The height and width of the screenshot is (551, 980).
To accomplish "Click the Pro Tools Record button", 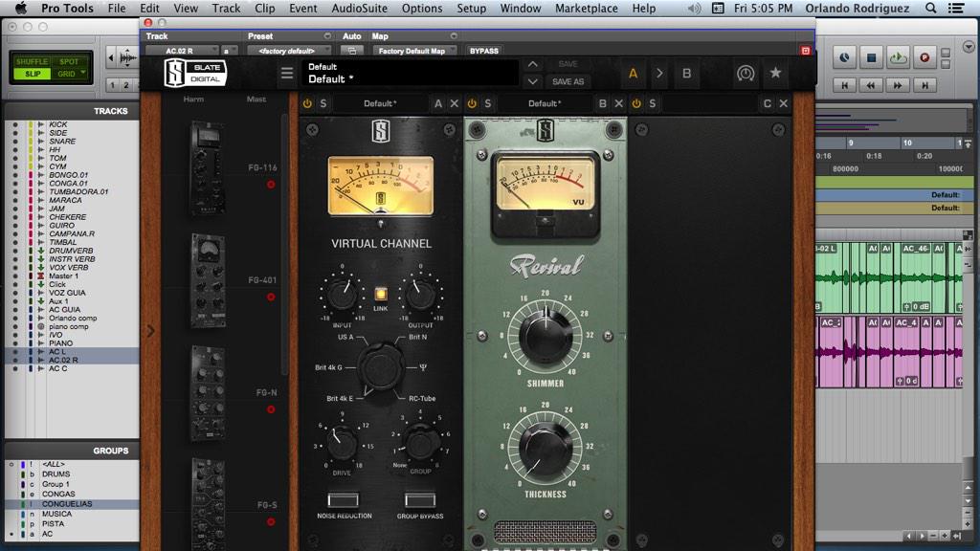I will tap(924, 58).
